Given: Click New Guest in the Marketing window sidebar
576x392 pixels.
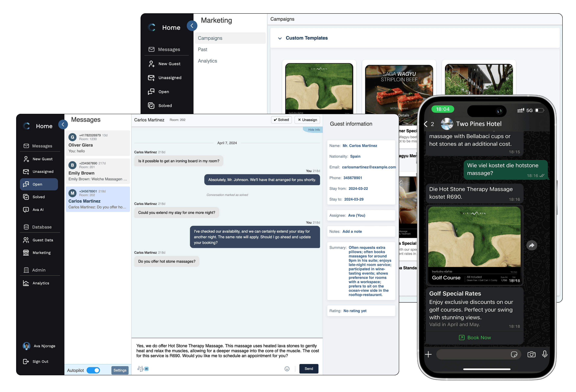Looking at the screenshot, I should (165, 64).
